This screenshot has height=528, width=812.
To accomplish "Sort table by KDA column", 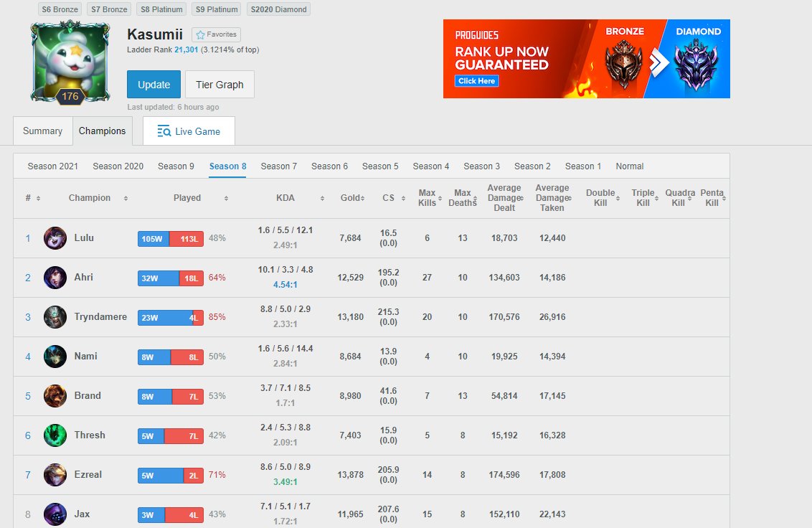I will (300, 198).
